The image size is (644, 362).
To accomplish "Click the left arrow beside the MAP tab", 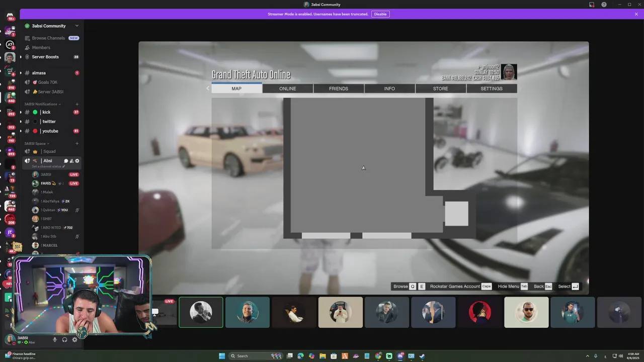I will [x=207, y=88].
